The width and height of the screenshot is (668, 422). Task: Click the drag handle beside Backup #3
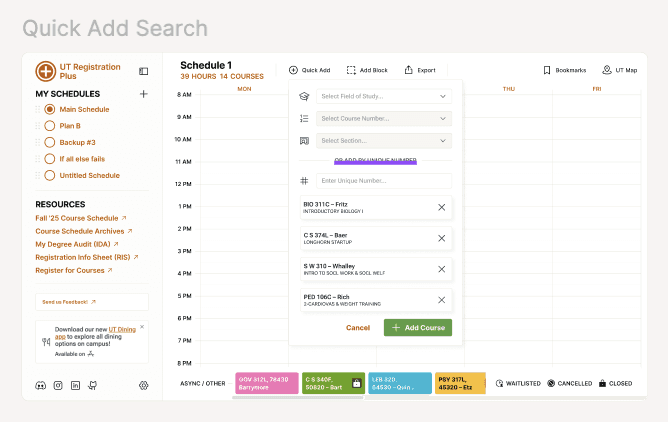38,142
